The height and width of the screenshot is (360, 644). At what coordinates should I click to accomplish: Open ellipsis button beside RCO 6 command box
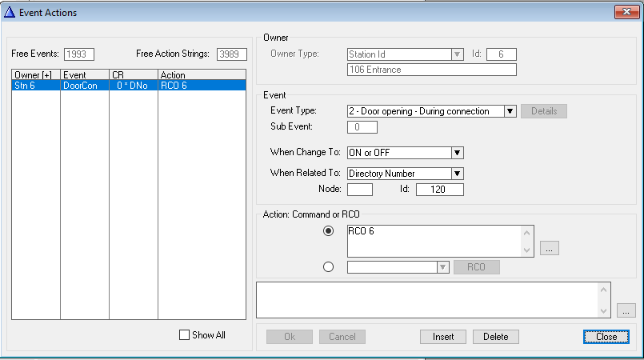(549, 248)
